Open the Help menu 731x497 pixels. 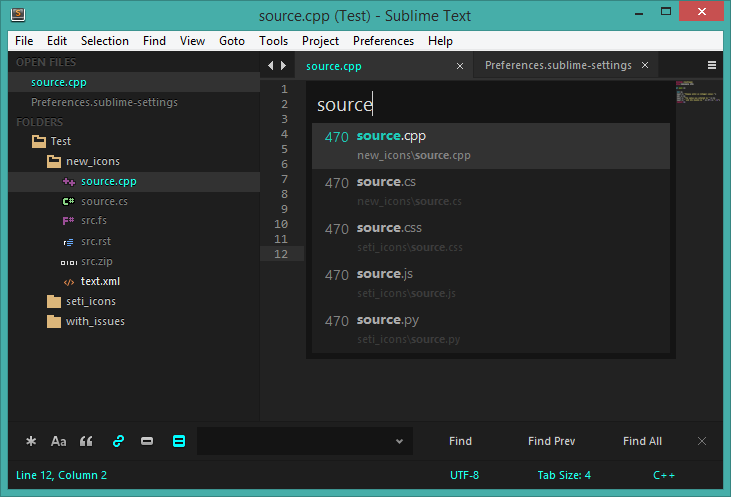pyautogui.click(x=440, y=41)
